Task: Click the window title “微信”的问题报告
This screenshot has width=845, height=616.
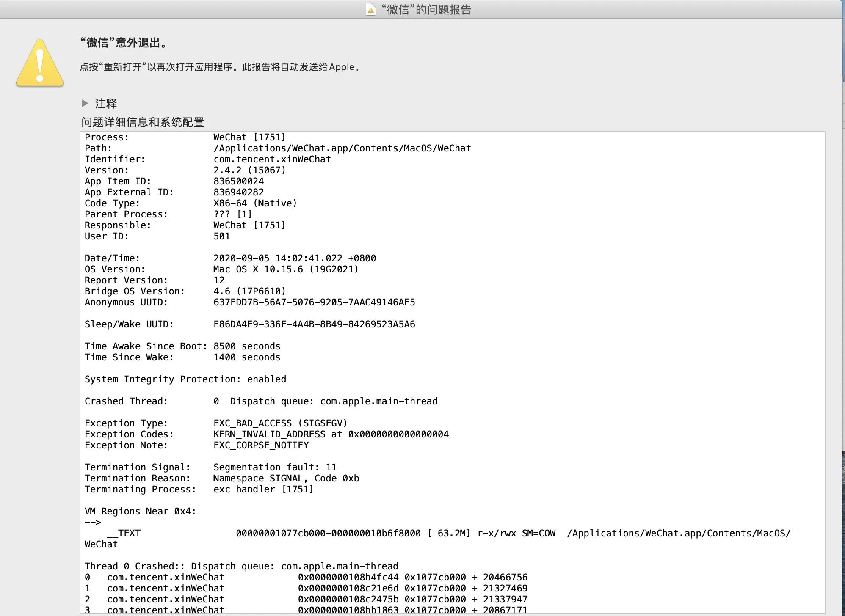Action: tap(426, 9)
